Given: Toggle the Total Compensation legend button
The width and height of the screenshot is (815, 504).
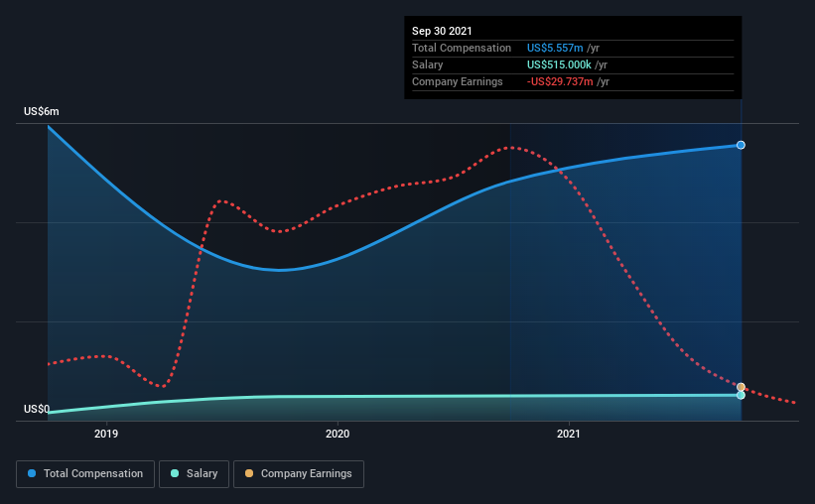Looking at the screenshot, I should coord(85,474).
